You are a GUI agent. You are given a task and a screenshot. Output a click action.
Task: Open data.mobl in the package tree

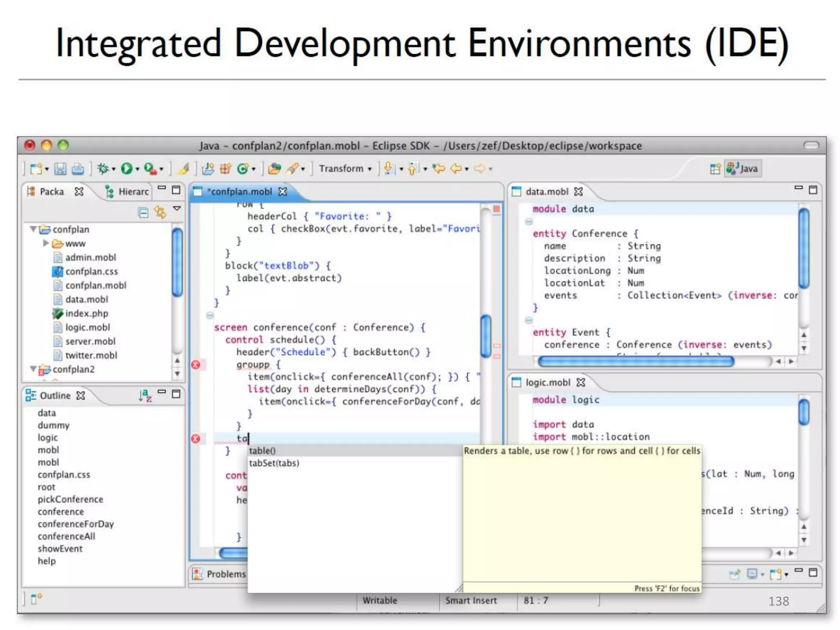pos(87,299)
